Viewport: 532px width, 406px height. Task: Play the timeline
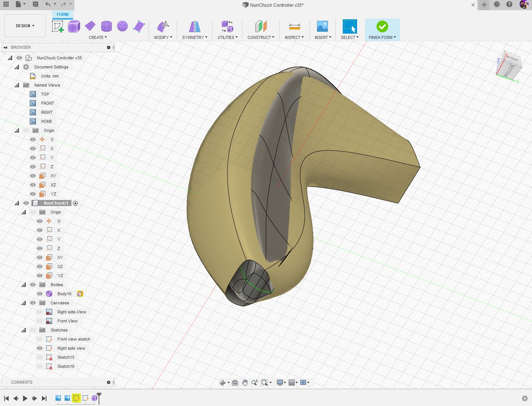point(25,398)
